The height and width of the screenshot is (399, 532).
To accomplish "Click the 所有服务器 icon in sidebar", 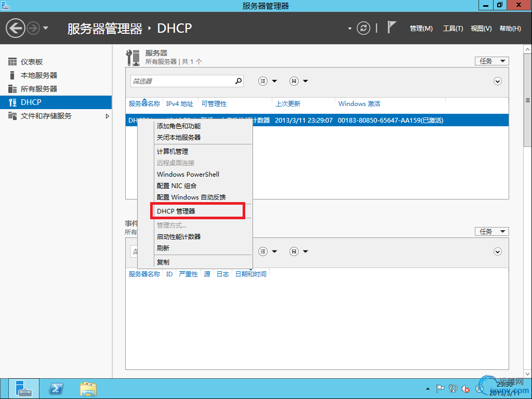I will tap(12, 89).
